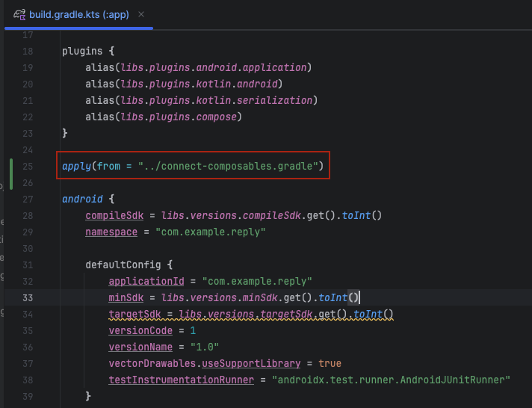Click line number 25 in gutter

click(28, 167)
